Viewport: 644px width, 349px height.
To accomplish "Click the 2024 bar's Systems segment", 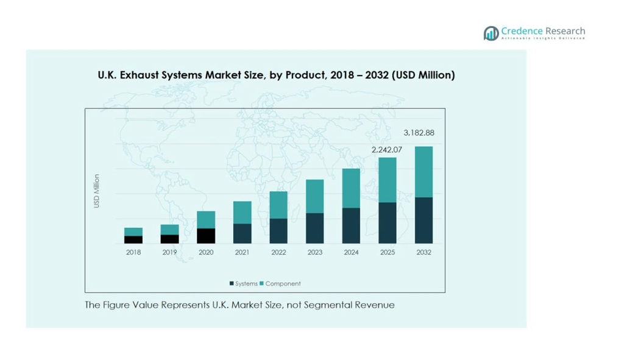I will coord(351,226).
